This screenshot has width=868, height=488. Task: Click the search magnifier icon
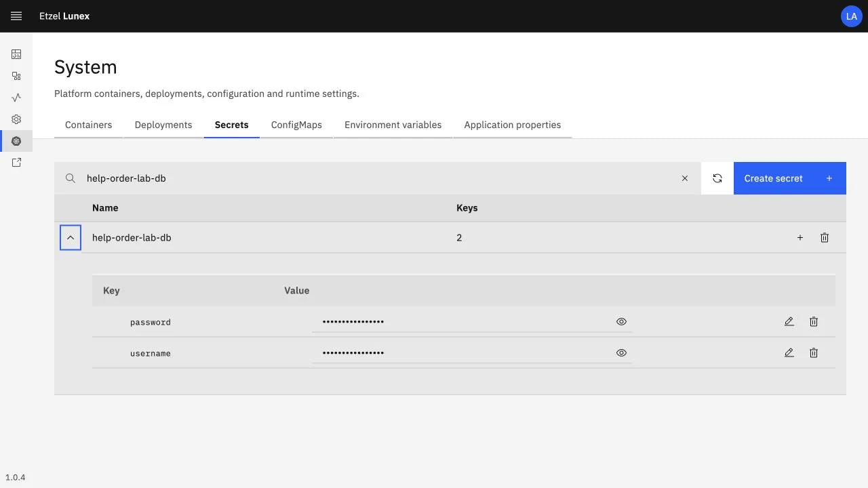tap(71, 178)
